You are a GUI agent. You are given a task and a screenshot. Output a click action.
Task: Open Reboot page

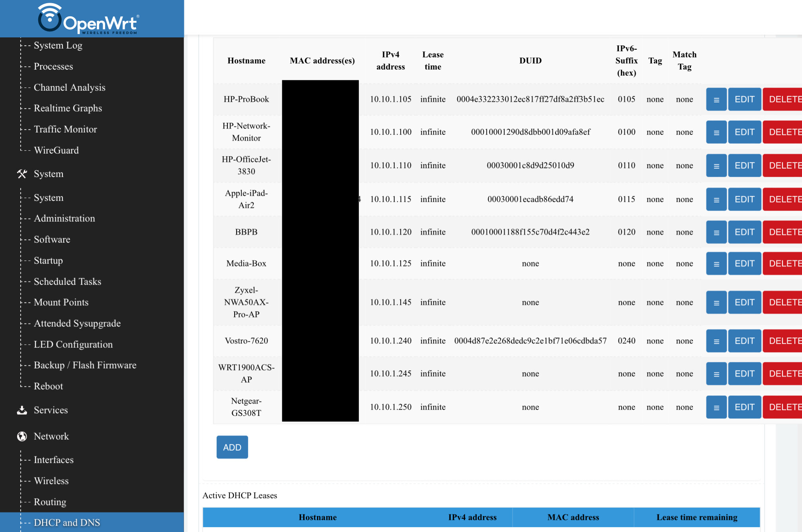48,386
